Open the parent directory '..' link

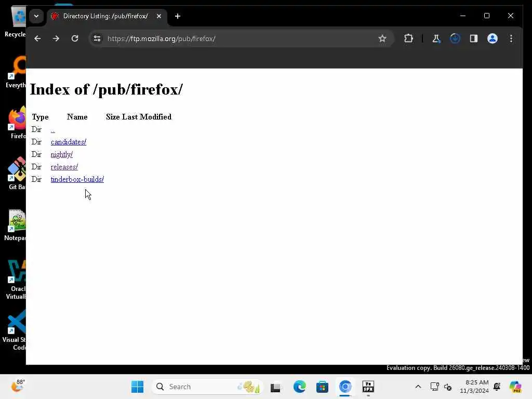coord(52,129)
